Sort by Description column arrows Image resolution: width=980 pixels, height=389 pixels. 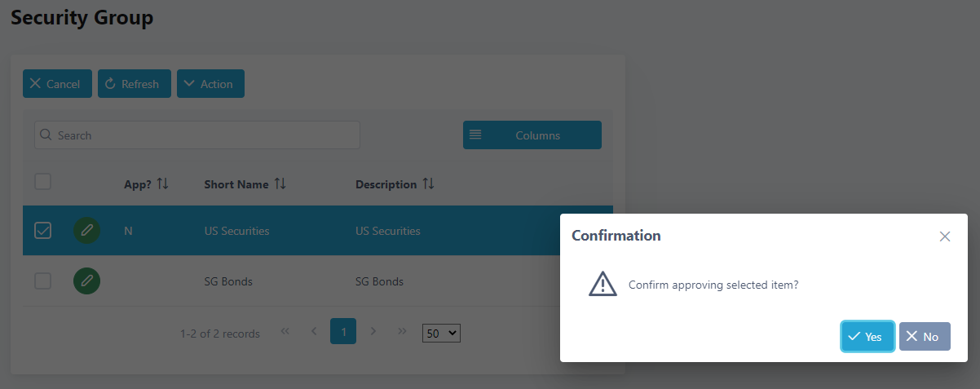tap(428, 183)
